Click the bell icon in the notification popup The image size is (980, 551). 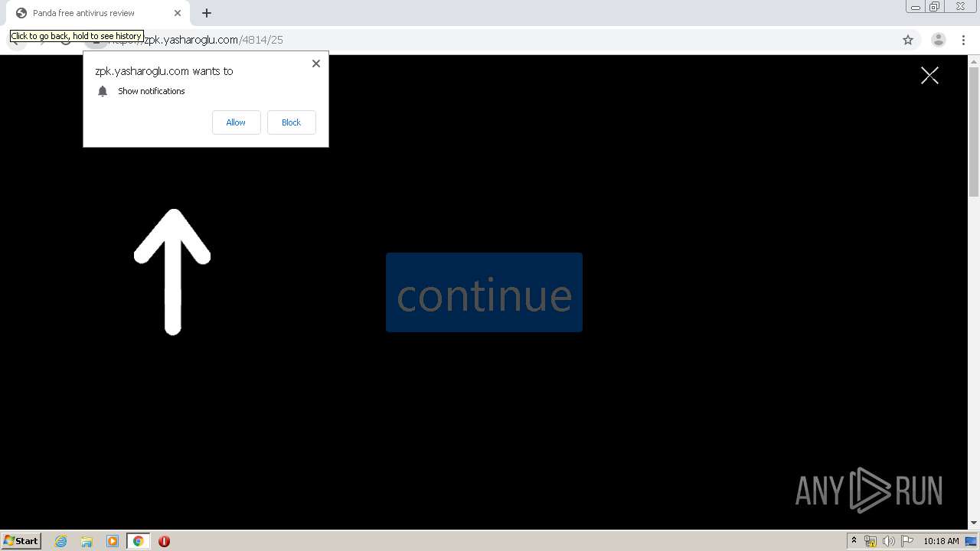point(103,91)
